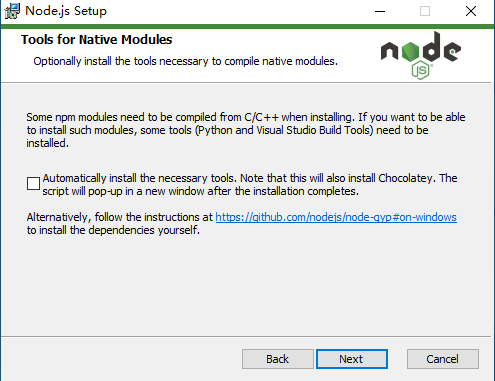
Task: Cancel the Node.js installation
Action: click(443, 359)
